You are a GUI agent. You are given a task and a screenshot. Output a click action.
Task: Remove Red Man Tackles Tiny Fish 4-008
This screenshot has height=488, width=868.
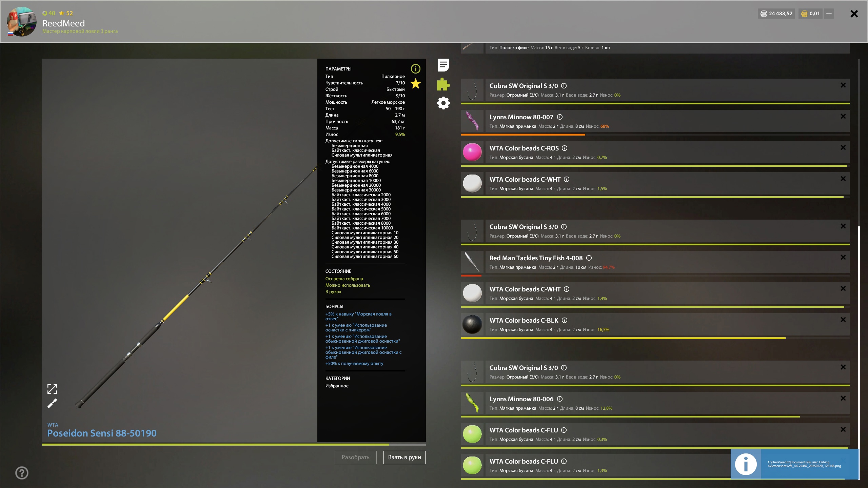(843, 258)
